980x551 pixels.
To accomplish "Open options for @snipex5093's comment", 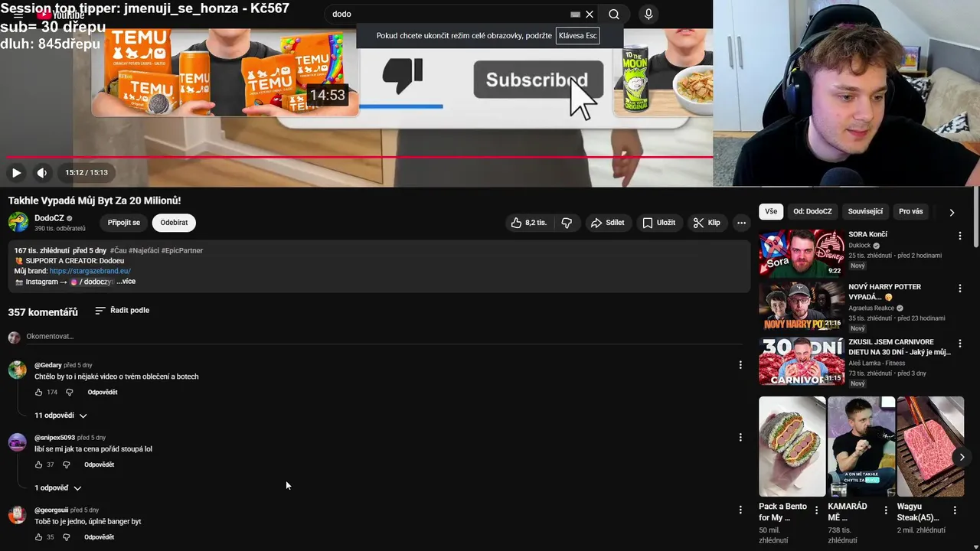I will pyautogui.click(x=740, y=438).
